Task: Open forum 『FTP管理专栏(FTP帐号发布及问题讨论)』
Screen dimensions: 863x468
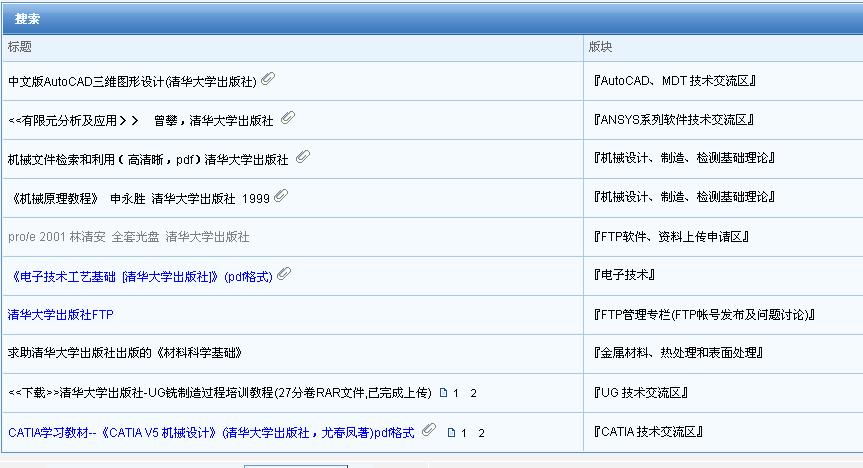Action: (x=704, y=315)
